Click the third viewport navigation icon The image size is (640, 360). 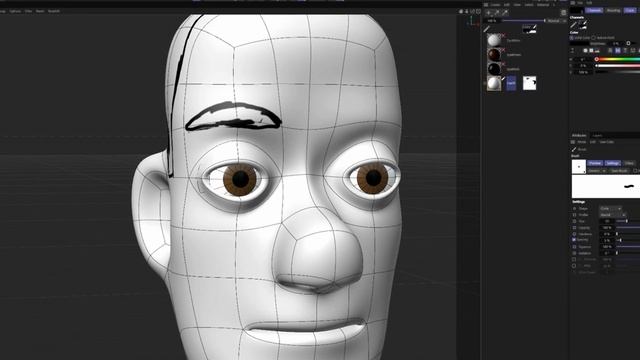click(472, 11)
